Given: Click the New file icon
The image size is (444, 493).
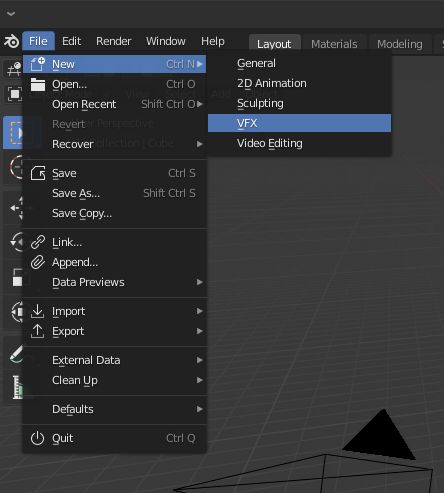Looking at the screenshot, I should point(38,64).
